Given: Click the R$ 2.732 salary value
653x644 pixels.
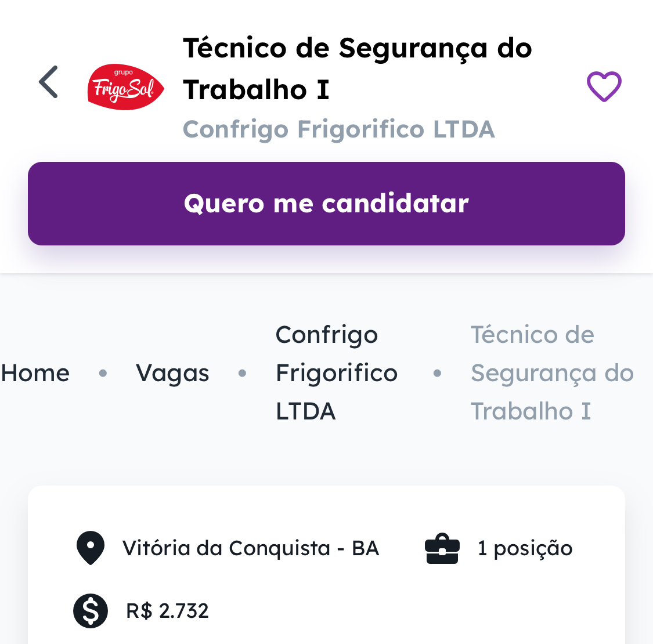Looking at the screenshot, I should click(x=167, y=611).
